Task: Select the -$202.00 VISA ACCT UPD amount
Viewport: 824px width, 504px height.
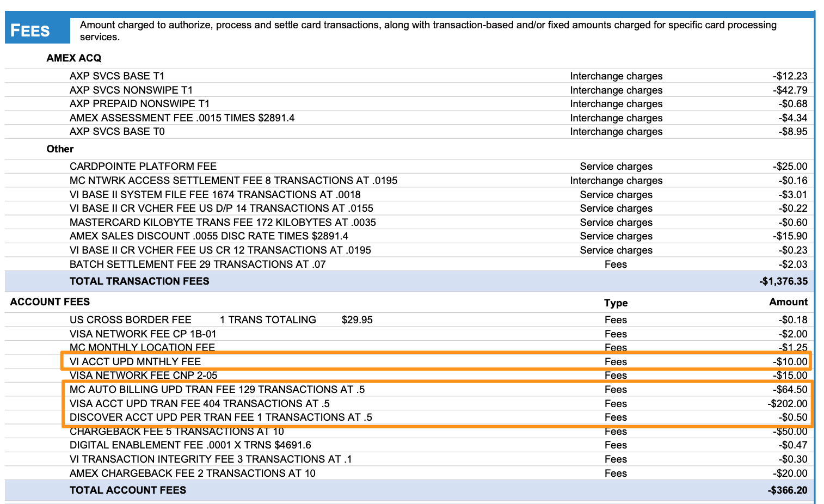Action: click(787, 404)
